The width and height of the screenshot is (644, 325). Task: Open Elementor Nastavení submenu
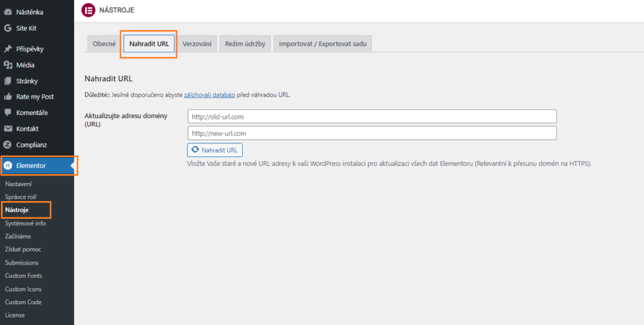tap(18, 184)
